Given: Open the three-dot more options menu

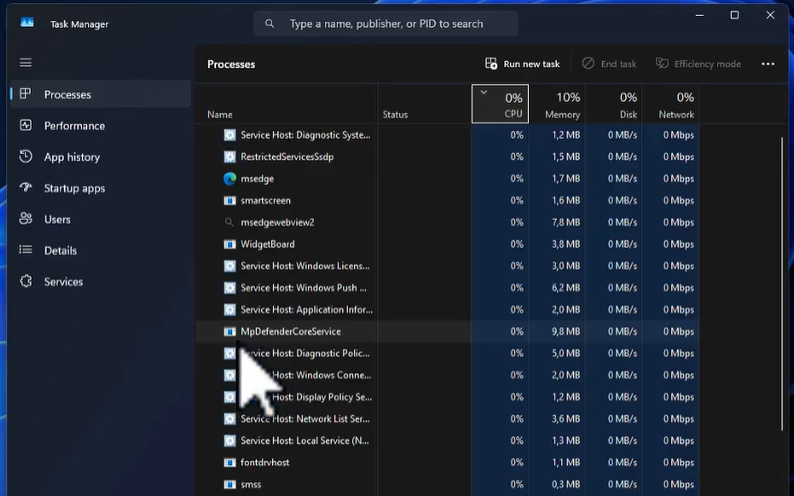Looking at the screenshot, I should tap(768, 64).
